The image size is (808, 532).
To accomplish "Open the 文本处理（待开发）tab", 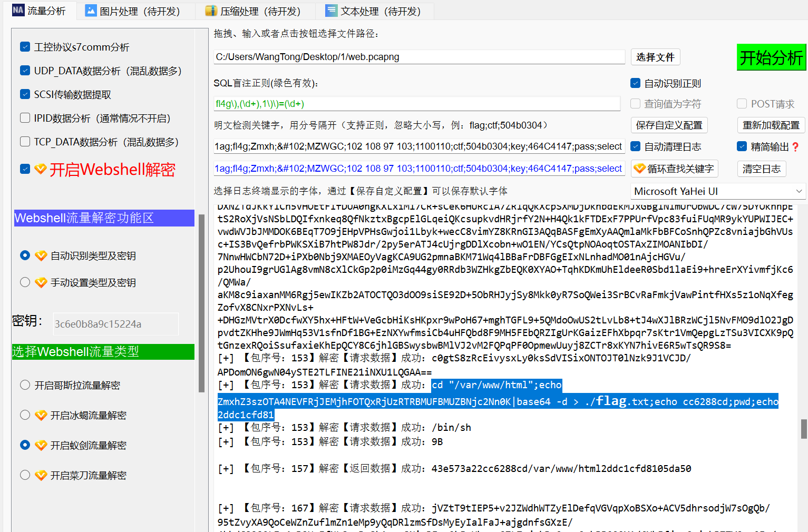I will (x=375, y=11).
